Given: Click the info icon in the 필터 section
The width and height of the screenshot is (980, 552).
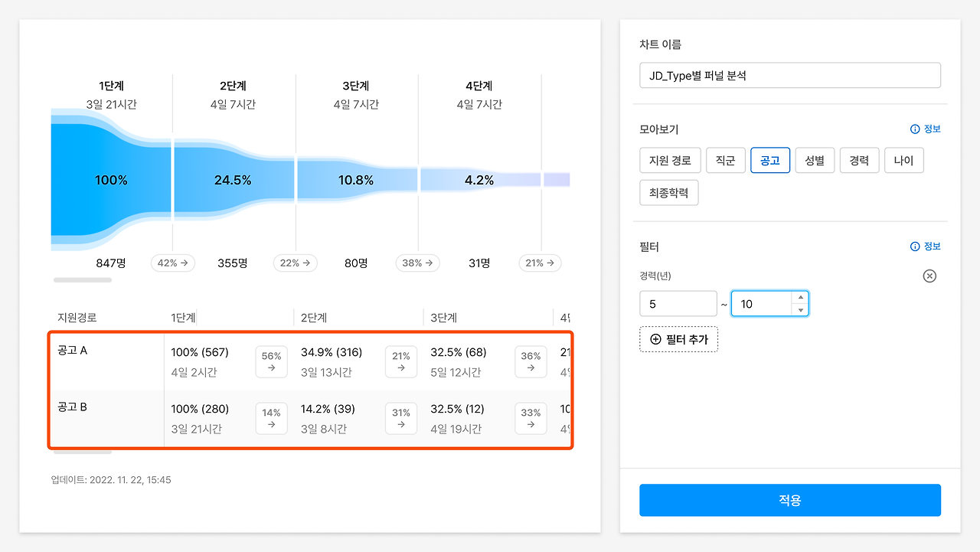Looking at the screenshot, I should tap(914, 247).
